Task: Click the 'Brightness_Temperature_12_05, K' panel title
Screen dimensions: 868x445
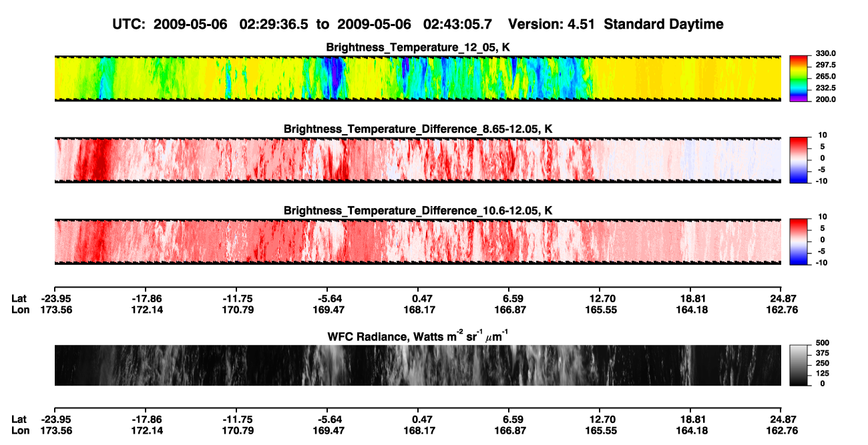Action: pyautogui.click(x=418, y=47)
